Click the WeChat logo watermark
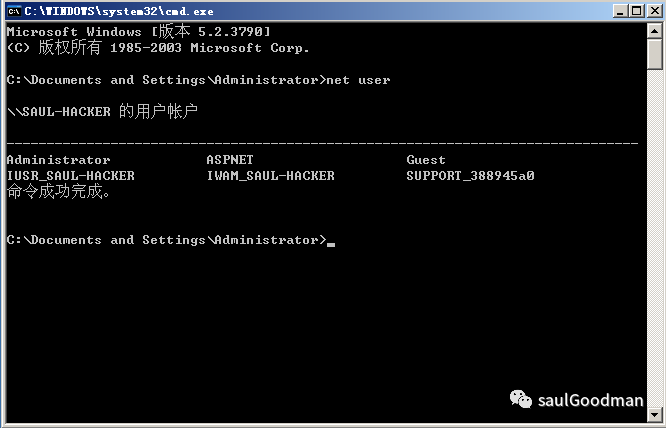The height and width of the screenshot is (428, 666). [521, 400]
